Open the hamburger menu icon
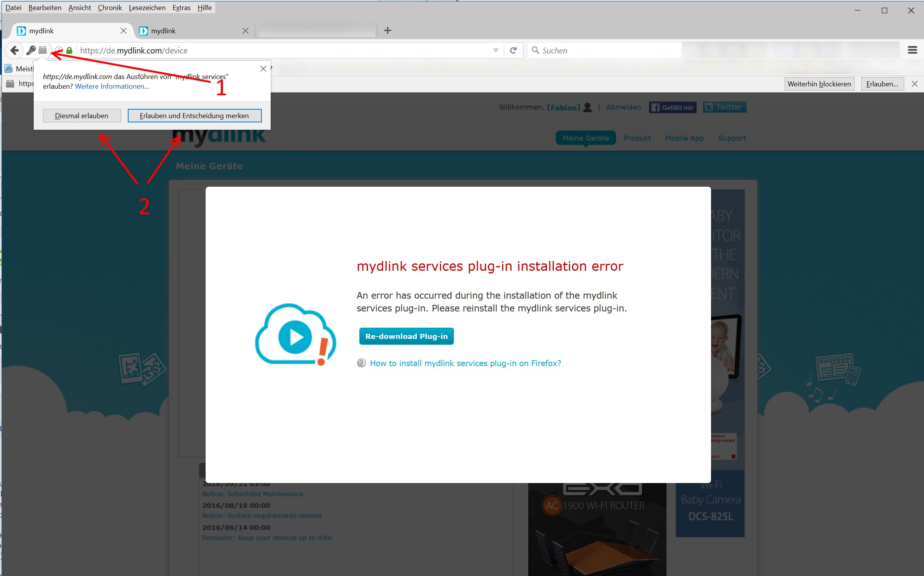Image resolution: width=924 pixels, height=576 pixels. click(x=912, y=50)
